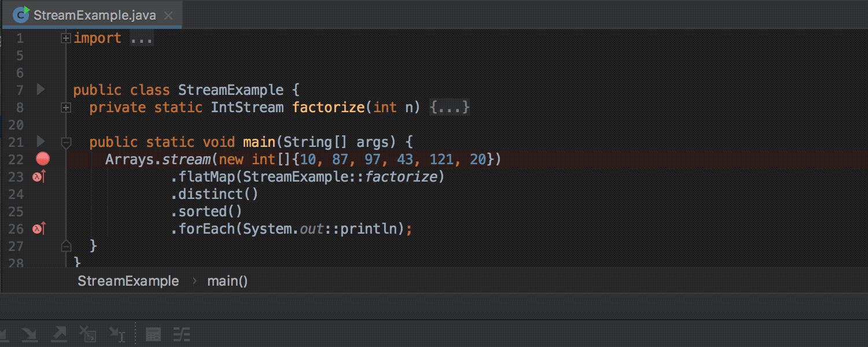Click the number 87 in the int array
The width and height of the screenshot is (868, 347).
coord(340,160)
